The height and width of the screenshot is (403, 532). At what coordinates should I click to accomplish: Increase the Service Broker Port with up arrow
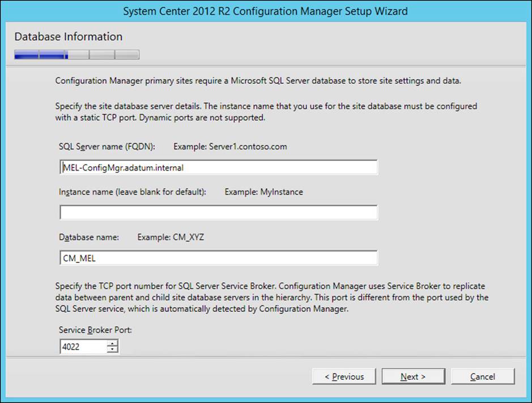point(112,343)
